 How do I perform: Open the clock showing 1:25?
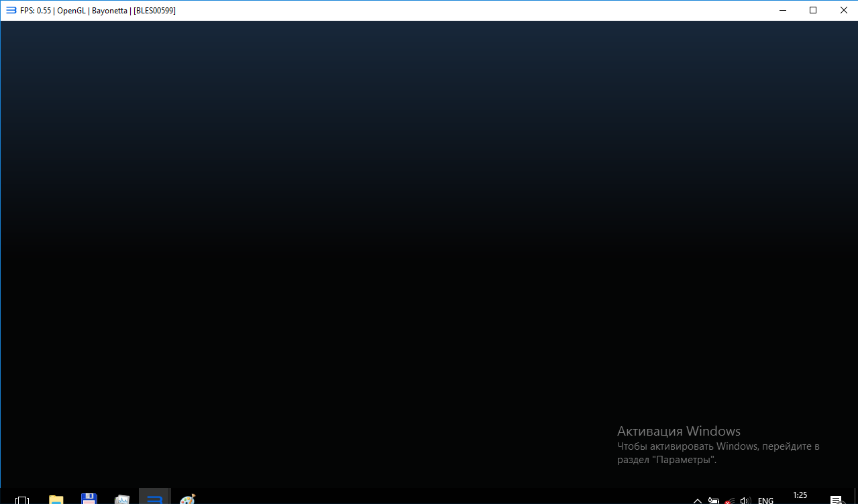pyautogui.click(x=800, y=496)
